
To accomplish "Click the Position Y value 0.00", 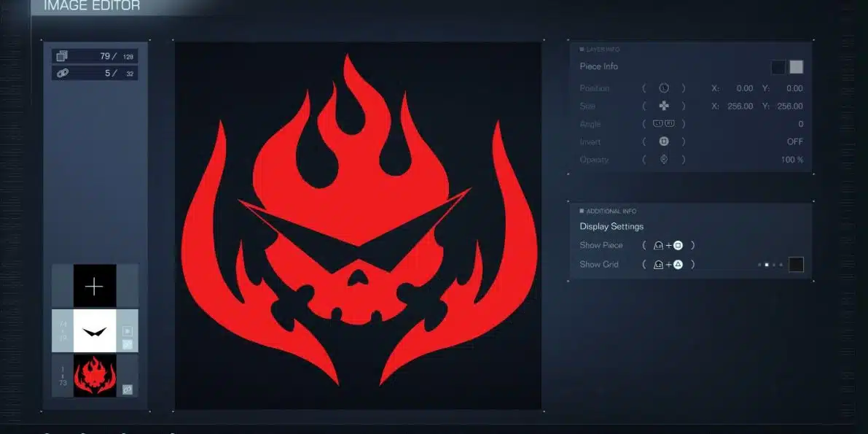I will point(794,88).
